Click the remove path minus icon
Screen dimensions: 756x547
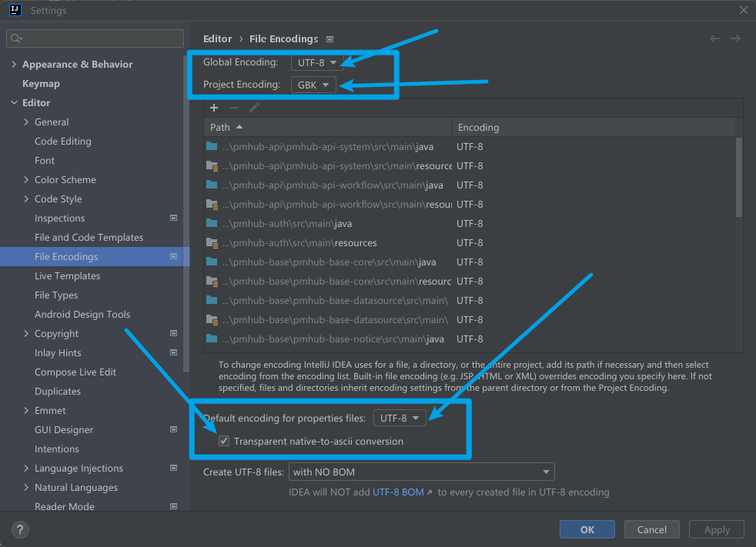coord(234,108)
